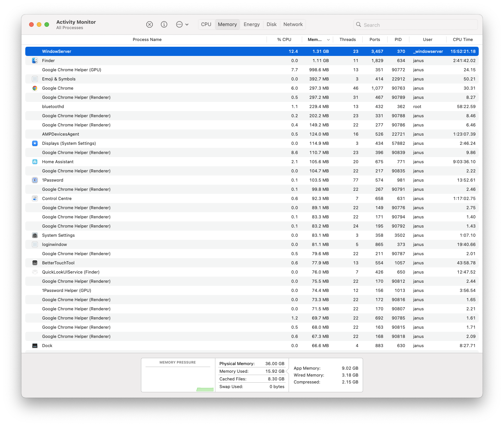Close the Activity Monitor window

[31, 25]
